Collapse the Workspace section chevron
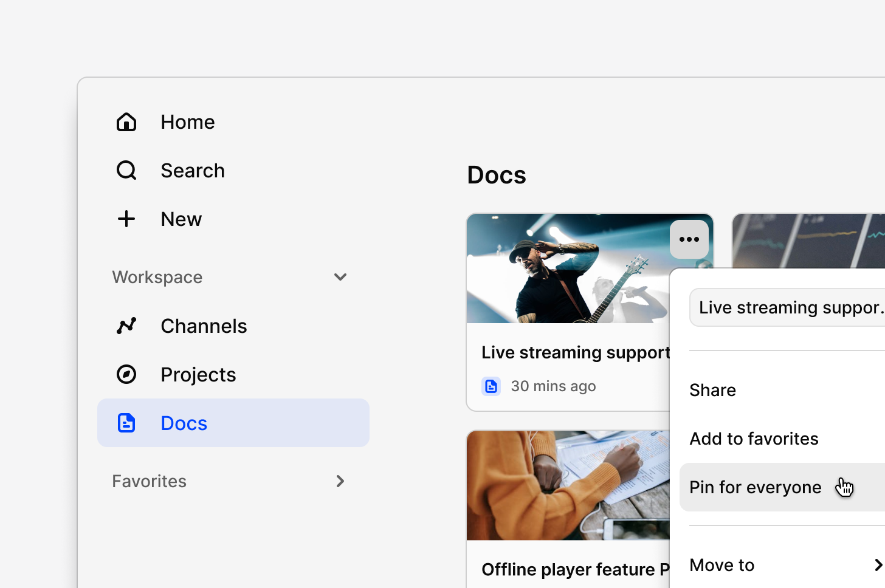The image size is (885, 588). coord(340,277)
